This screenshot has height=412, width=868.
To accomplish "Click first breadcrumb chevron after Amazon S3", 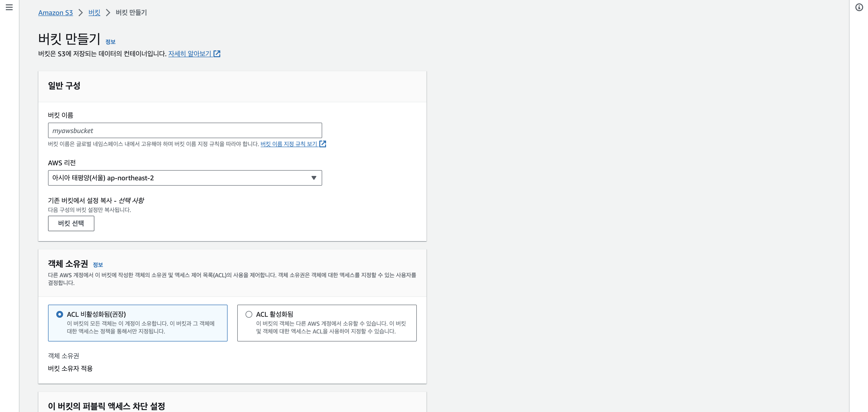I will (81, 13).
